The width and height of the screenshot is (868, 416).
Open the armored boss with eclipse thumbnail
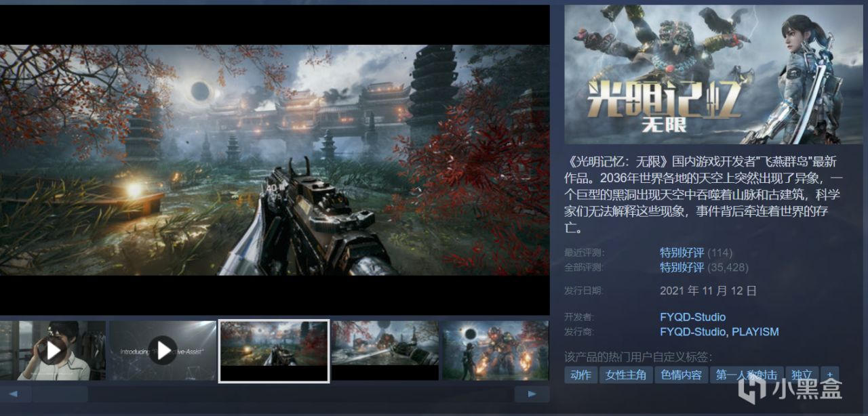pos(496,350)
